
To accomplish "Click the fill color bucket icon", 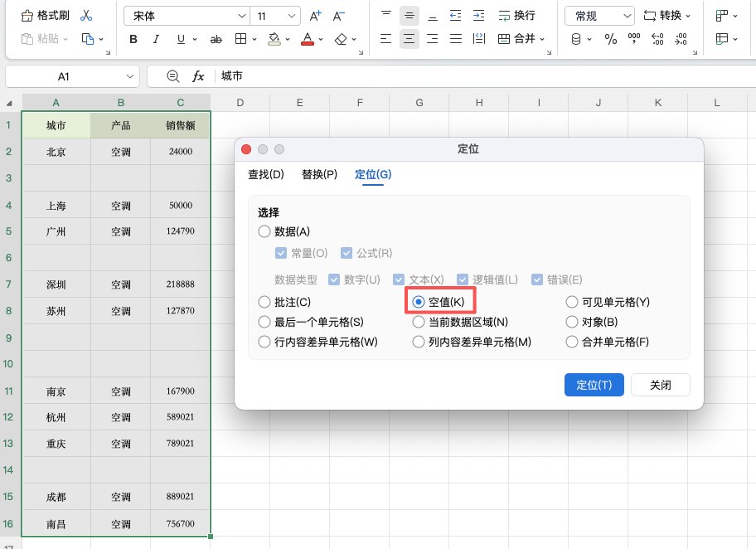I will (274, 39).
